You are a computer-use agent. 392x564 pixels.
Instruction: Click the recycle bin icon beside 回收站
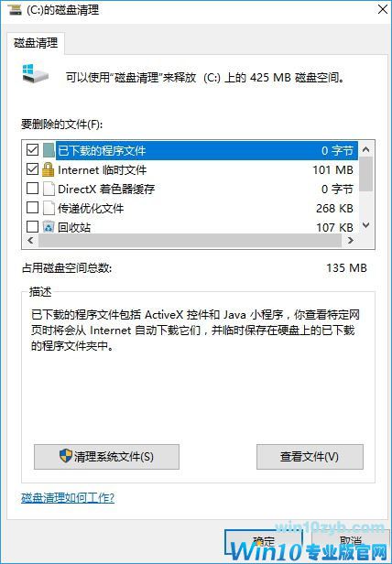pyautogui.click(x=49, y=227)
